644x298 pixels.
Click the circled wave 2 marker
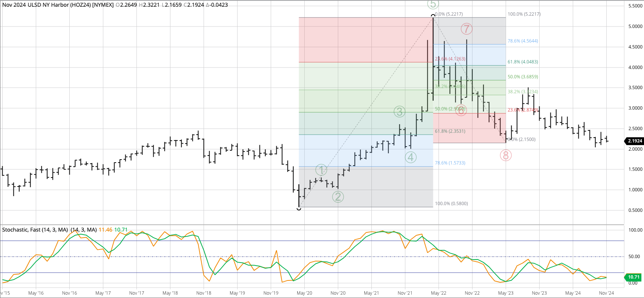tap(338, 197)
